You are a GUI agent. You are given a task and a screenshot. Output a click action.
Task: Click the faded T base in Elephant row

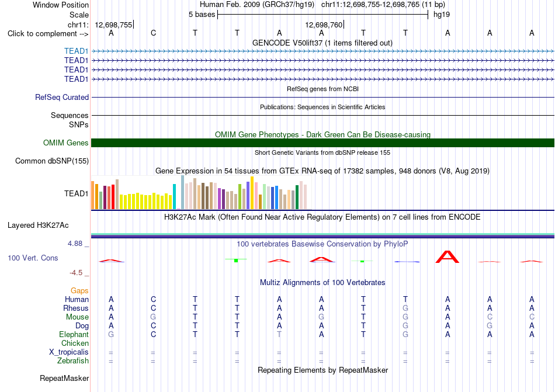pos(279,334)
